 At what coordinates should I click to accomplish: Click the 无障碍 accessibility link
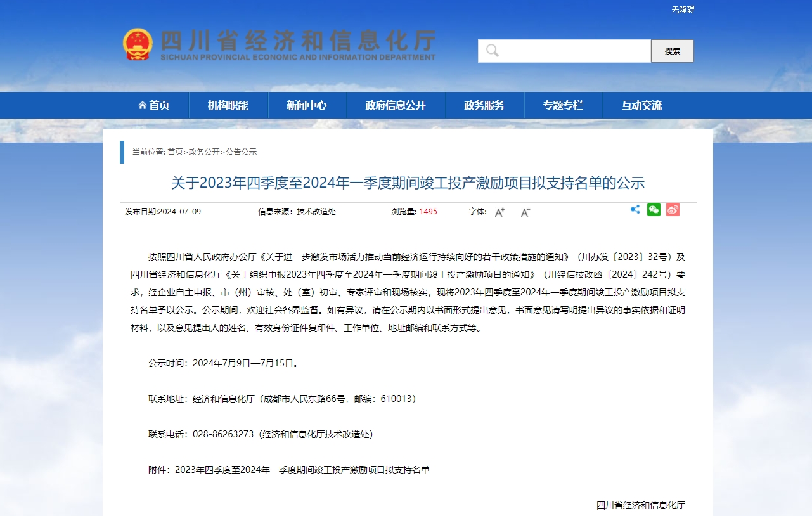682,10
